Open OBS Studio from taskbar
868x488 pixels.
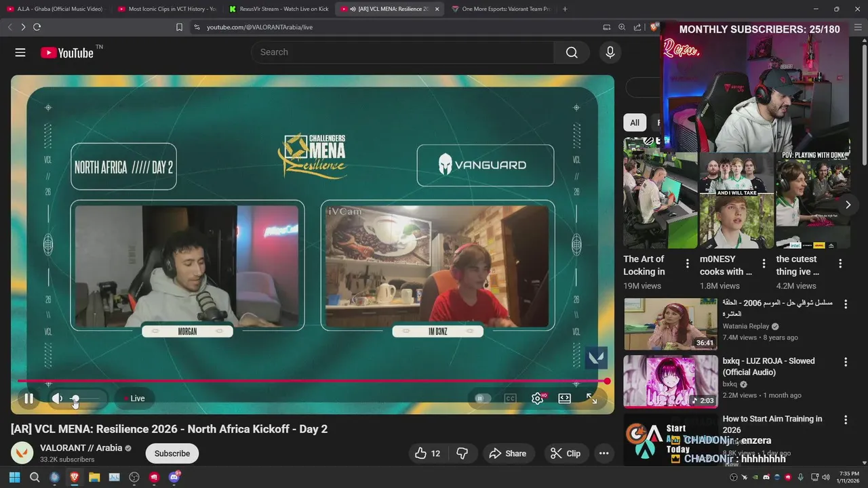pyautogui.click(x=134, y=477)
